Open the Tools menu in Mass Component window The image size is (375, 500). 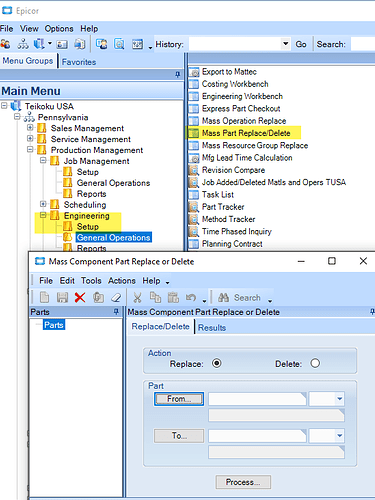[x=91, y=281]
